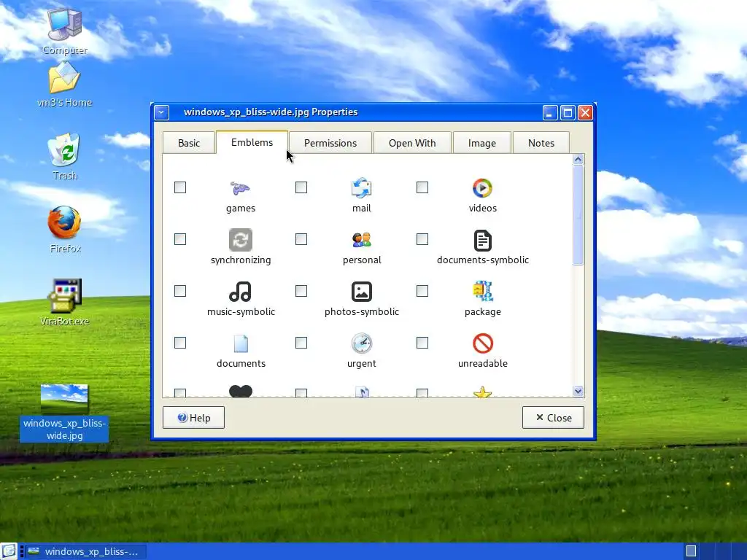This screenshot has width=747, height=560.
Task: Toggle the package emblem checkbox
Action: pyautogui.click(x=422, y=291)
